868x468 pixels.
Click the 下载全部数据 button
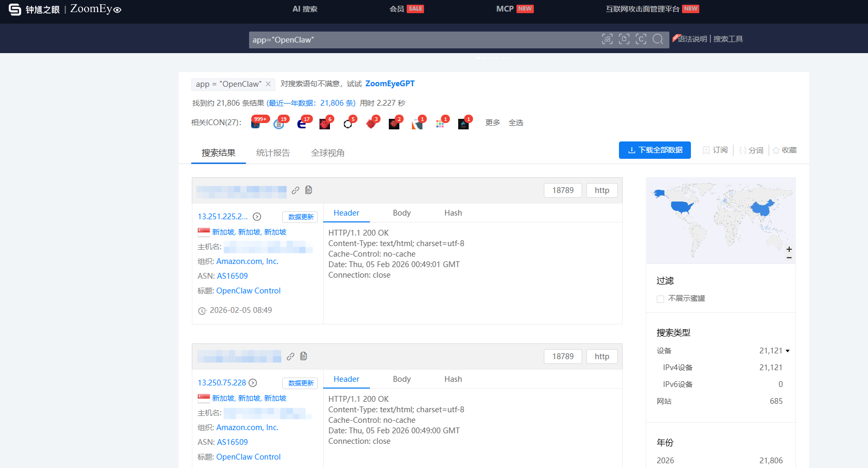pyautogui.click(x=655, y=150)
